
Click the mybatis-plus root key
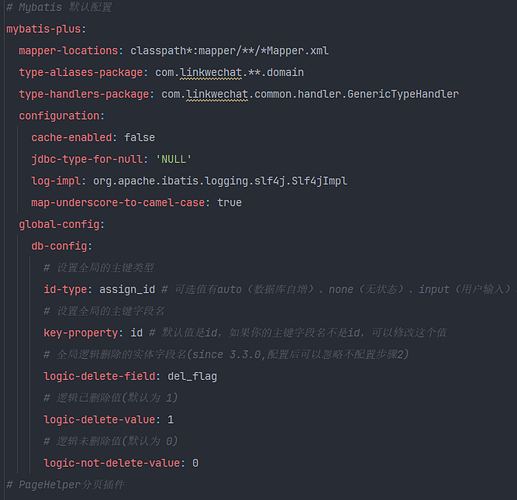pos(44,29)
